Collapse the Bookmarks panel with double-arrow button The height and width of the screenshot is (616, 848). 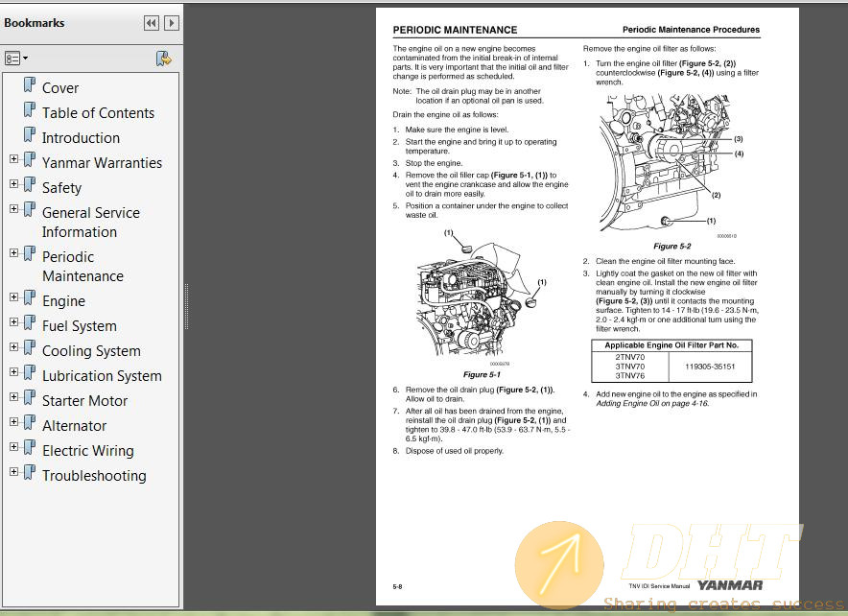point(152,23)
